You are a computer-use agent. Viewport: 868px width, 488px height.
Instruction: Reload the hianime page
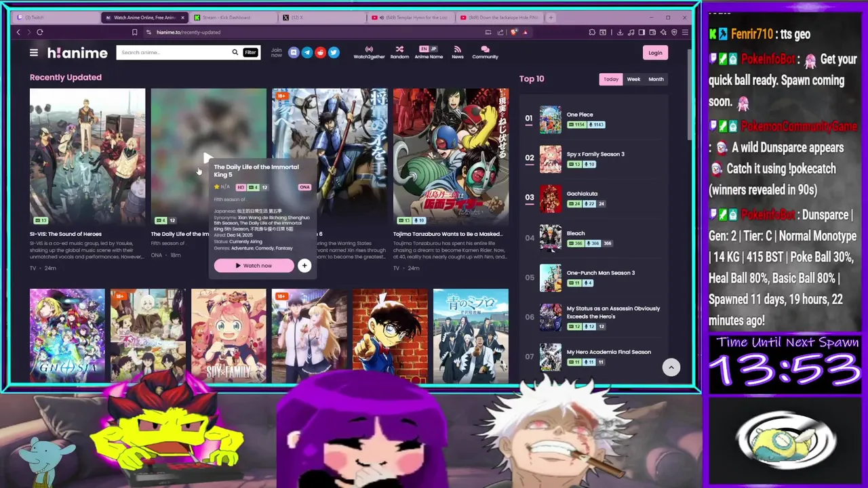click(40, 32)
